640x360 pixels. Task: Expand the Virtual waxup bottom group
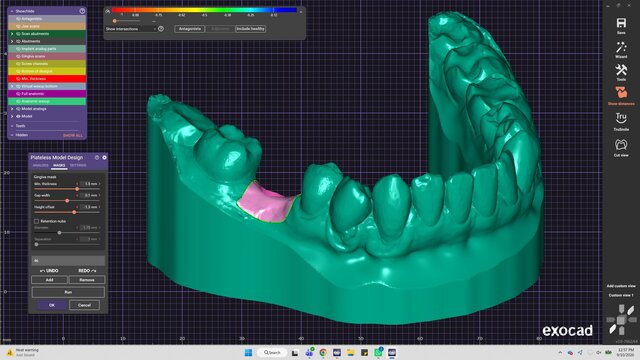(x=12, y=86)
